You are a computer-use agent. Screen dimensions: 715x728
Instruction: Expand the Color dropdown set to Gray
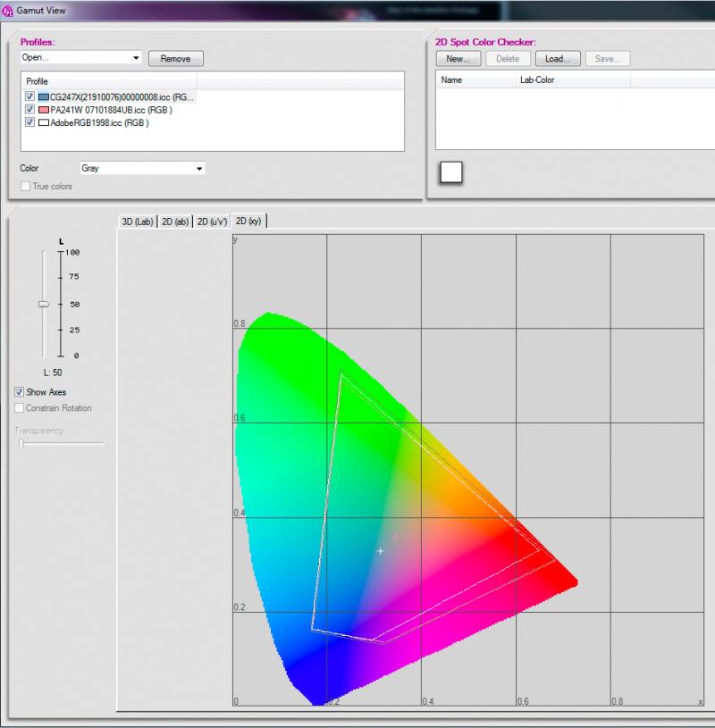142,168
